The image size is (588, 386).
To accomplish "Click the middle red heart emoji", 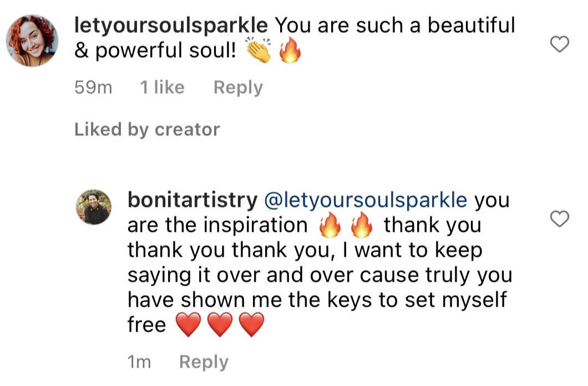I will [x=220, y=325].
